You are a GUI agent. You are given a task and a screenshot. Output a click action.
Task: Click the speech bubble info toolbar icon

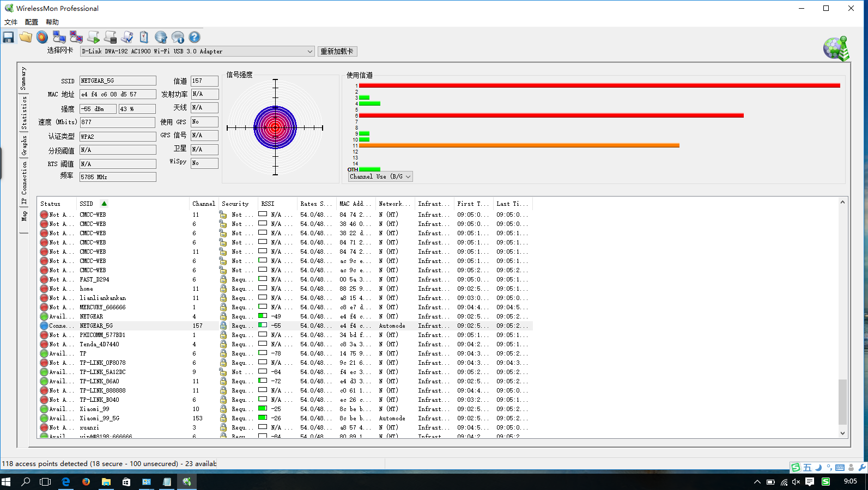178,37
